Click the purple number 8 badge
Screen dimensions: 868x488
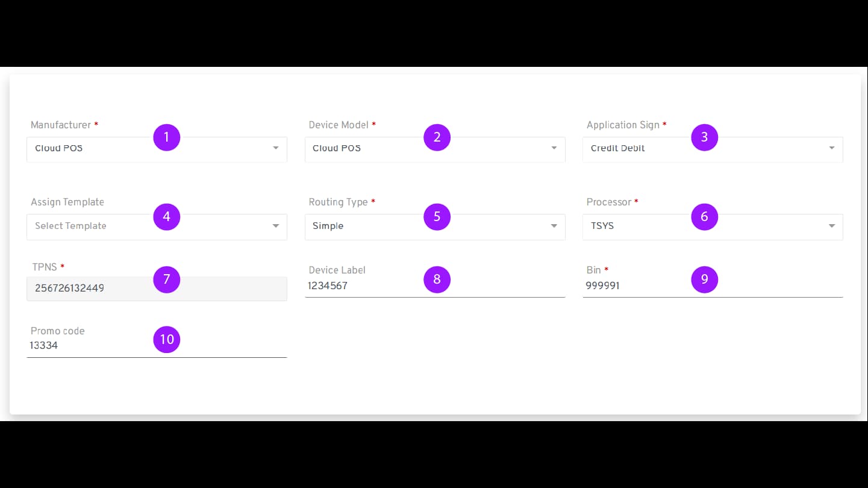pyautogui.click(x=437, y=280)
